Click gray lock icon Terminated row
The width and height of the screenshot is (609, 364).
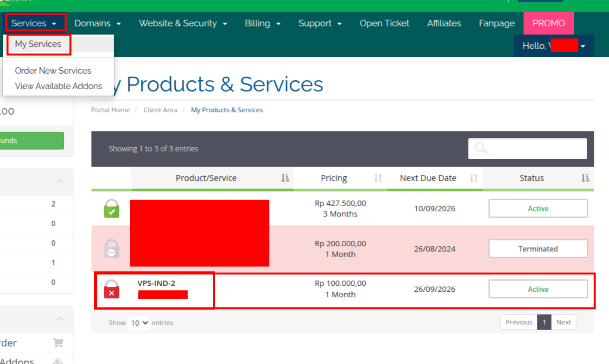coord(112,249)
